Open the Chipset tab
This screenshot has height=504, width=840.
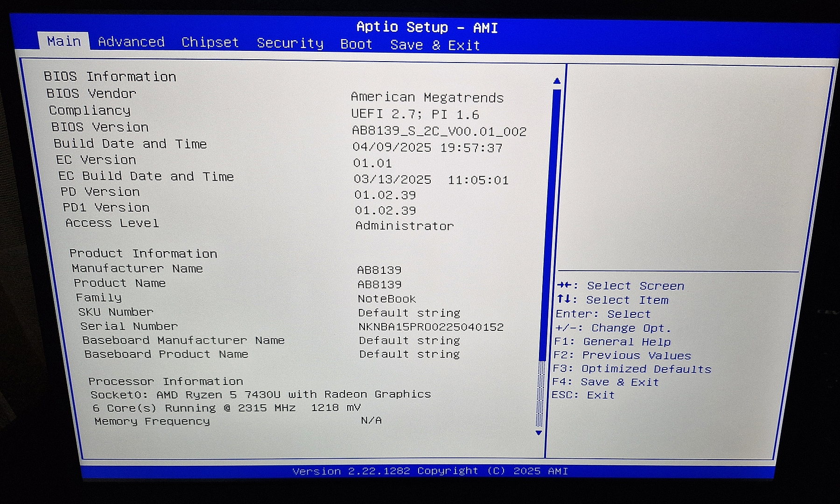[x=210, y=42]
